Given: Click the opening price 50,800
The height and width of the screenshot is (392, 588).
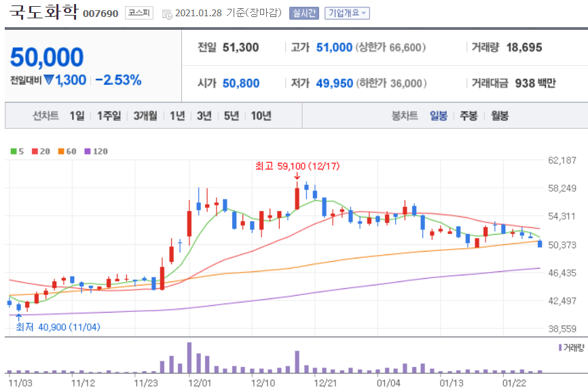Looking at the screenshot, I should (x=241, y=83).
